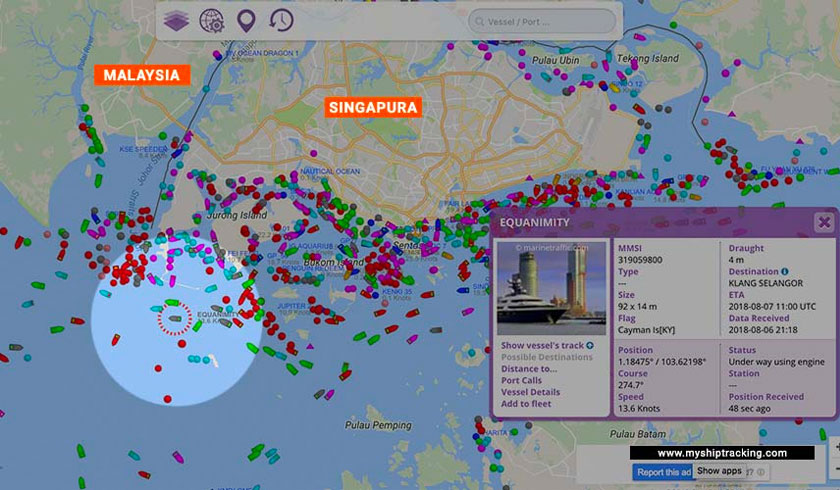Viewport: 840px width, 490px height.
Task: Select the red-circled Equanimity vessel marker
Action: (175, 319)
